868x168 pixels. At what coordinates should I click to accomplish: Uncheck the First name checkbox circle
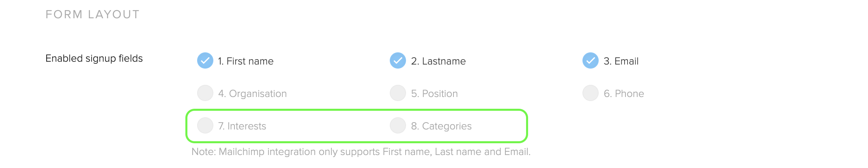pos(205,60)
